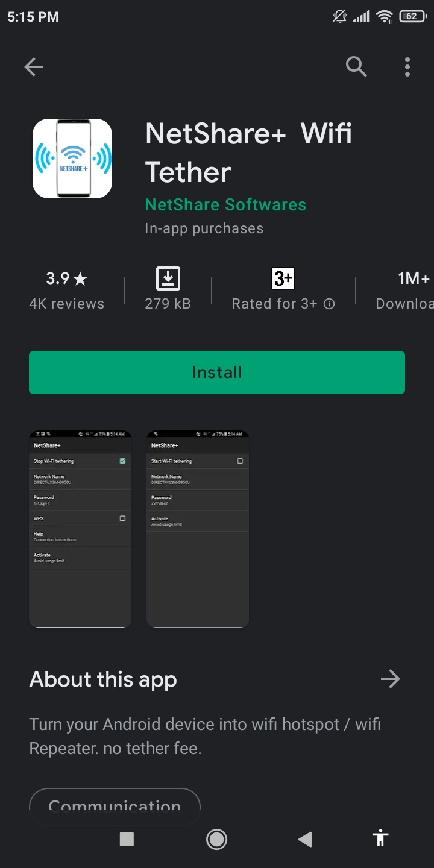Tap the NetShare+ Wifi Tether title
This screenshot has height=868, width=434.
[248, 153]
